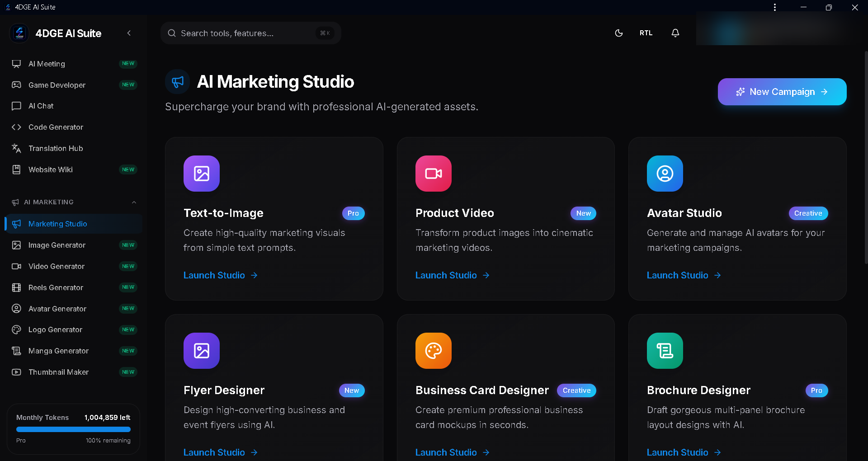The image size is (868, 461).
Task: Click the Avatar Generator sidebar icon
Action: [x=16, y=309]
